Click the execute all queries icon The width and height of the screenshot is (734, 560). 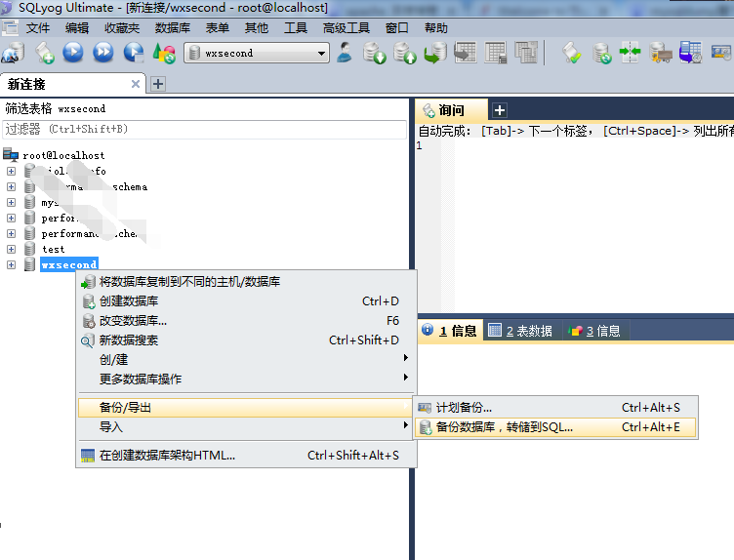[x=103, y=53]
